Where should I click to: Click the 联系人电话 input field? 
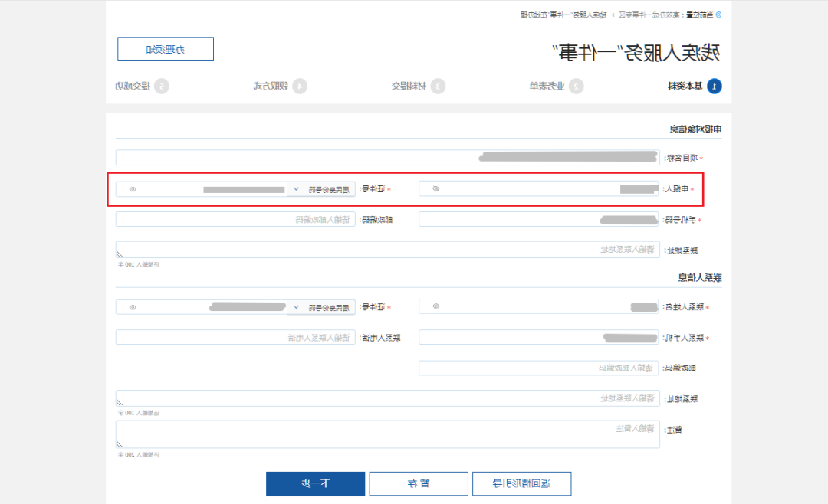pyautogui.click(x=235, y=337)
